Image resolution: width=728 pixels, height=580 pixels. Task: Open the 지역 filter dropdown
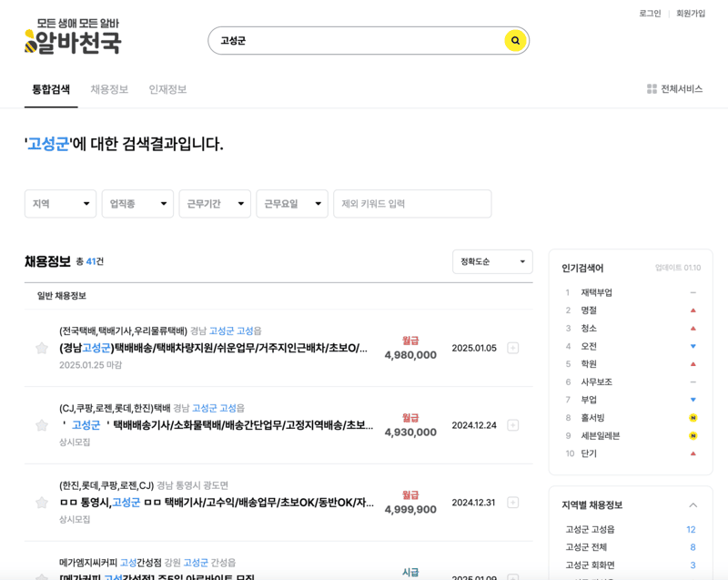click(60, 203)
